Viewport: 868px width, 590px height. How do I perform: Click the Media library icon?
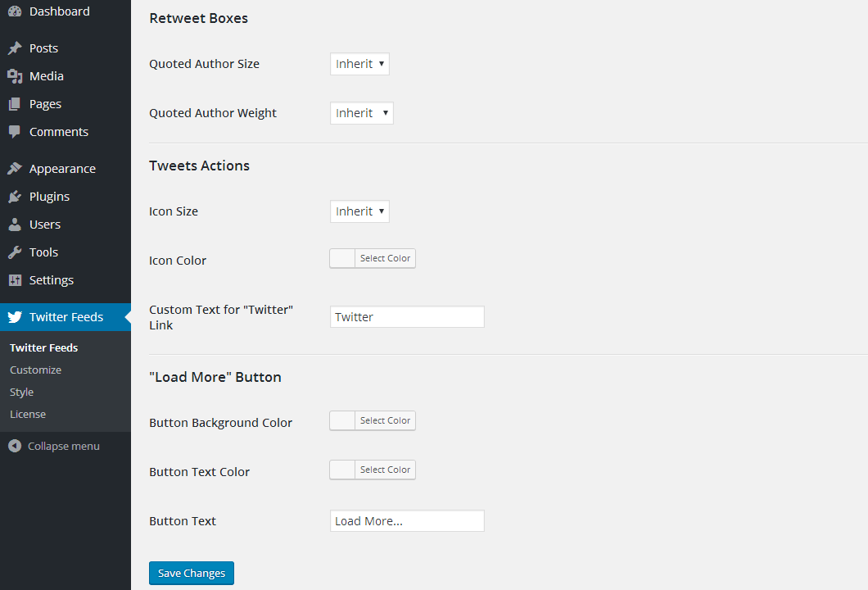click(x=15, y=76)
